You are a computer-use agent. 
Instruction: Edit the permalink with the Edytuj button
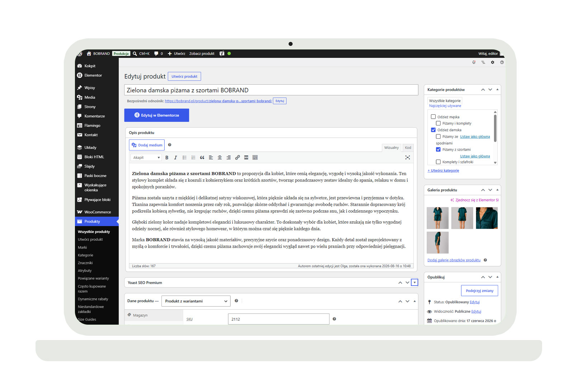coord(280,101)
